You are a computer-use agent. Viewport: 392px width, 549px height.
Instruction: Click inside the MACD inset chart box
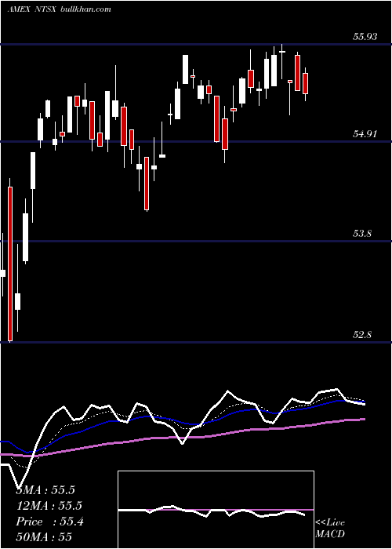tap(216, 510)
